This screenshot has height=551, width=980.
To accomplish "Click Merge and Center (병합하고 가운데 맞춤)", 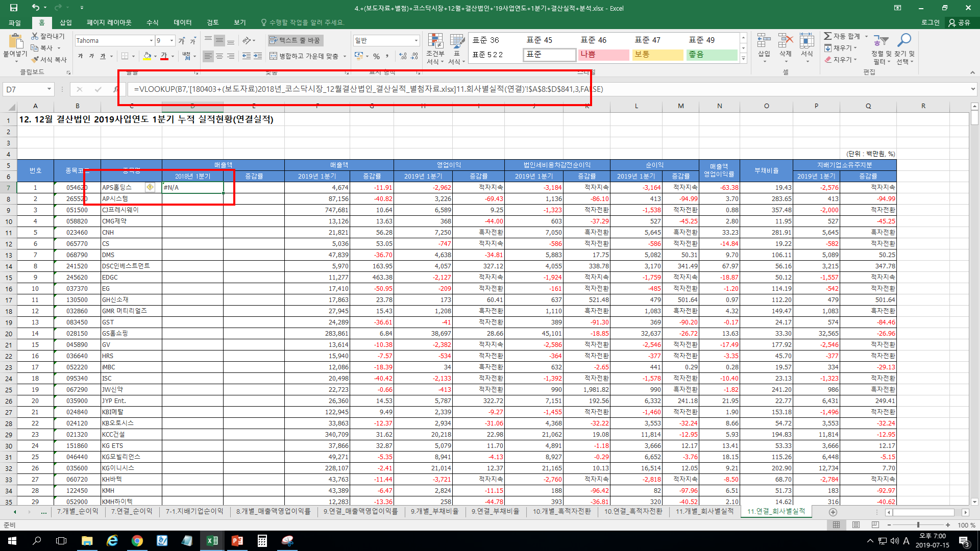I will (304, 56).
